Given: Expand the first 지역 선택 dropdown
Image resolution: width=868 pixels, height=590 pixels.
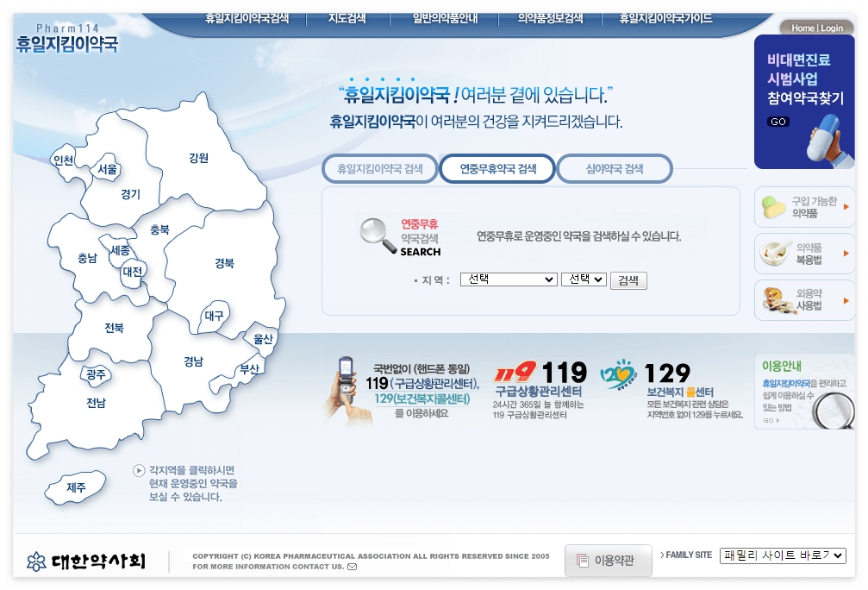Looking at the screenshot, I should pos(509,279).
